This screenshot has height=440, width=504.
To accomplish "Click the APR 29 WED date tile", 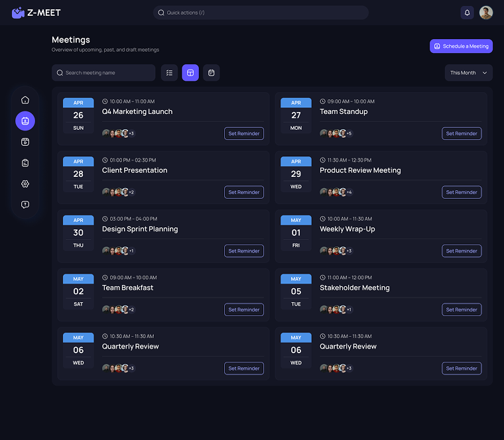I will pyautogui.click(x=296, y=174).
